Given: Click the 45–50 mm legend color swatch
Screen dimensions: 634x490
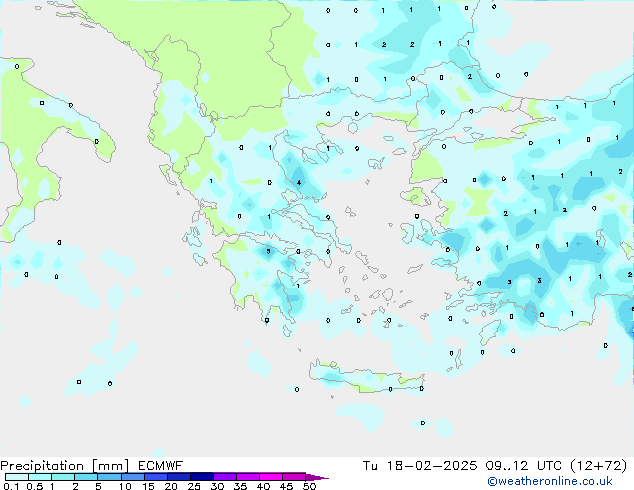Looking at the screenshot, I should click(x=294, y=477).
